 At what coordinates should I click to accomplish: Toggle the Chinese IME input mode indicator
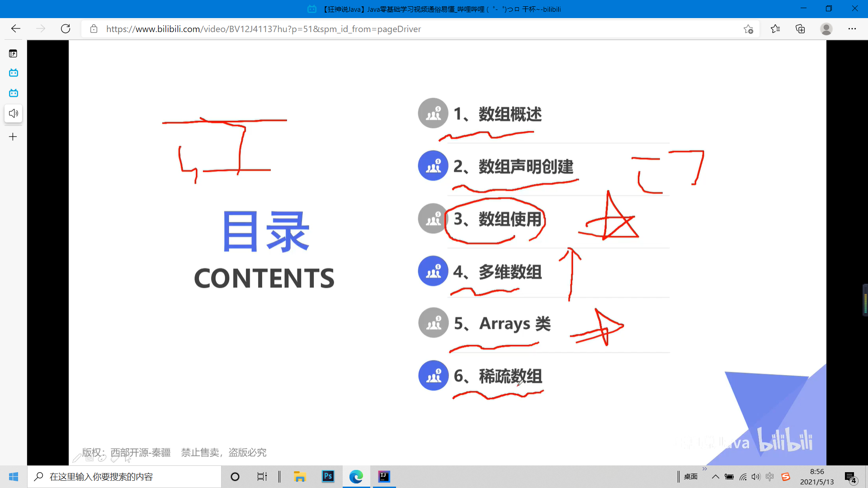coord(770,477)
